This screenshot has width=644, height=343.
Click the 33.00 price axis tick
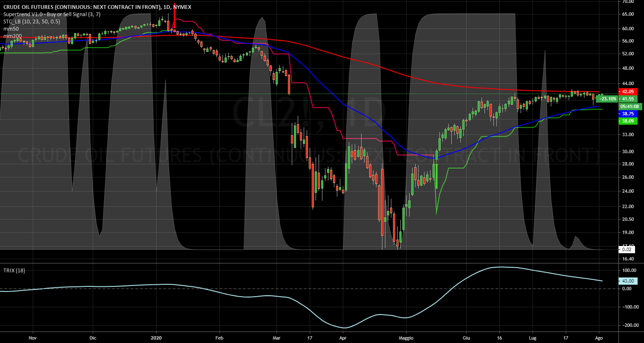coord(628,134)
